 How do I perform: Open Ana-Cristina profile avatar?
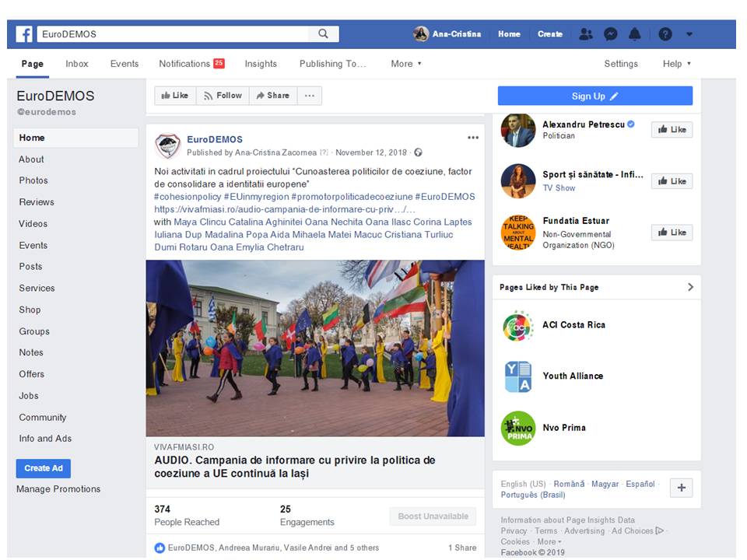tap(421, 33)
